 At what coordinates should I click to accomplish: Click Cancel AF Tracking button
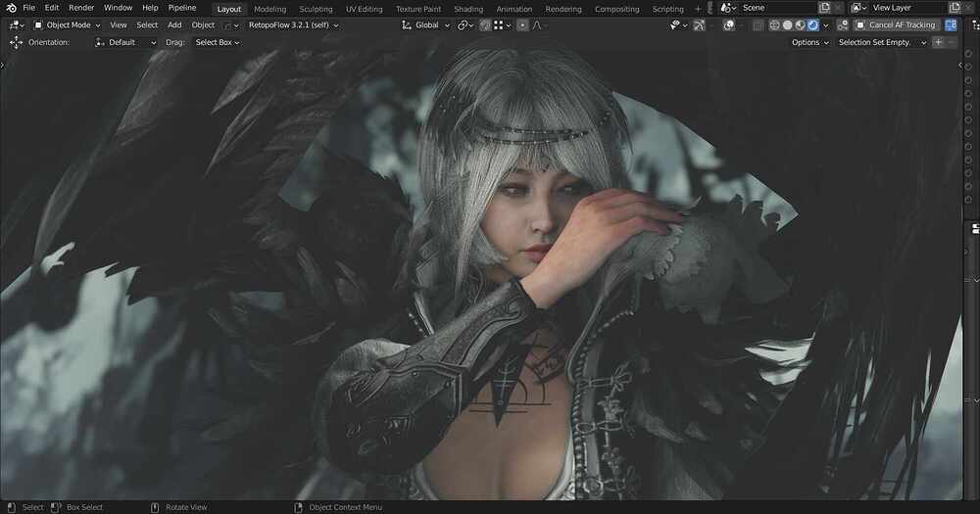pos(897,25)
